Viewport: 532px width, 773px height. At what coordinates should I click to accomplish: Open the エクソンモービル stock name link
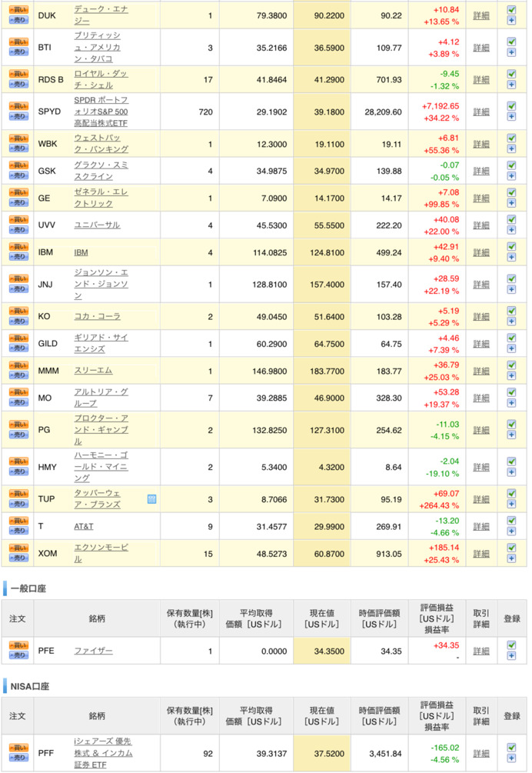(101, 553)
